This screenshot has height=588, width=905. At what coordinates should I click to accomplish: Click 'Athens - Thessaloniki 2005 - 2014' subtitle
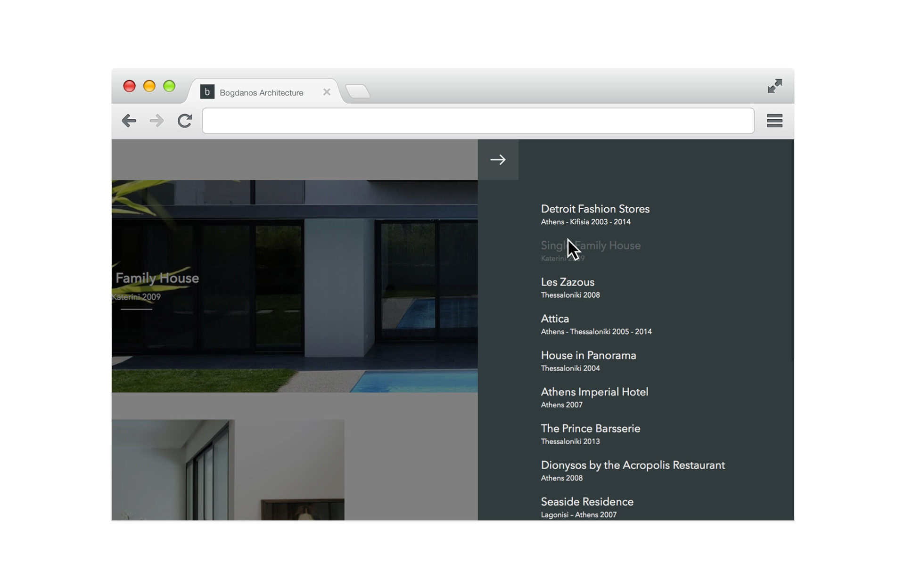pos(596,332)
